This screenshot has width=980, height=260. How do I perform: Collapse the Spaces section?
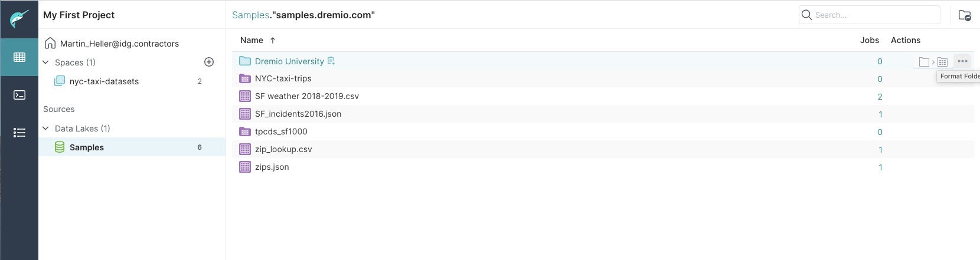pos(46,62)
